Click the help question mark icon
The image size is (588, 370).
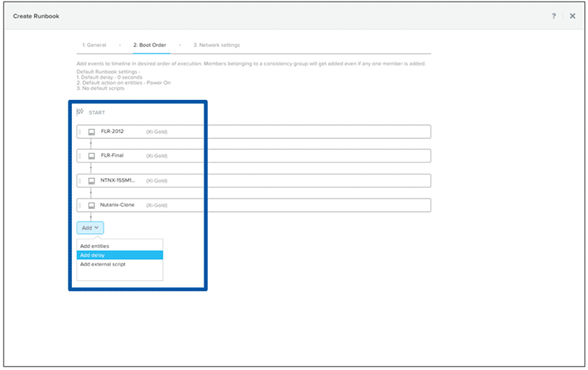(x=553, y=15)
